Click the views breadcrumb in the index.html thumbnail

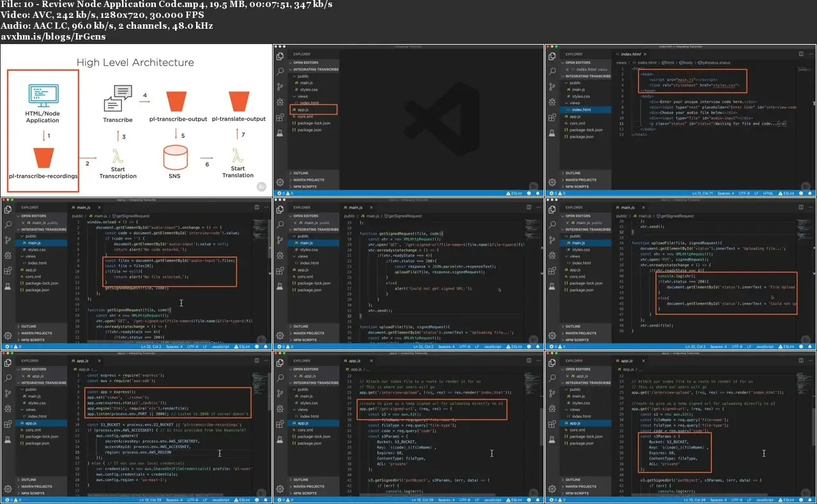point(620,63)
